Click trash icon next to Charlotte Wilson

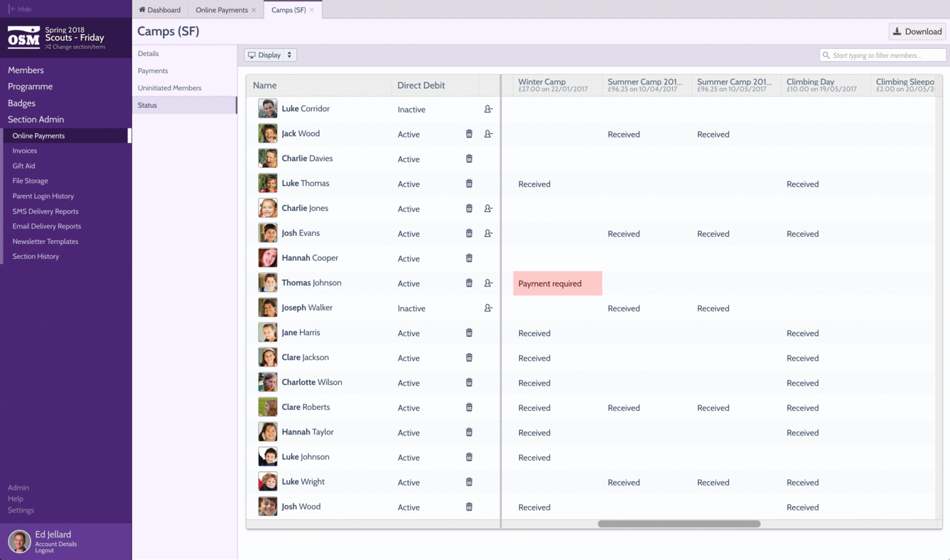point(469,383)
